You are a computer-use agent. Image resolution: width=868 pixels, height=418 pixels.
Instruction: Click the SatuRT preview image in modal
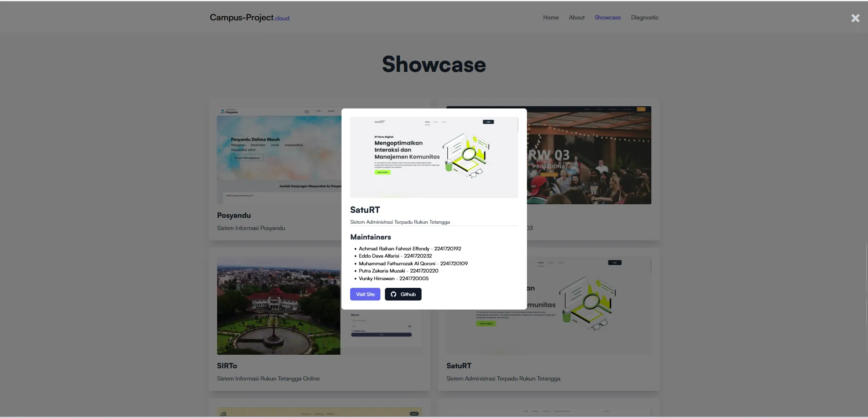tap(434, 157)
